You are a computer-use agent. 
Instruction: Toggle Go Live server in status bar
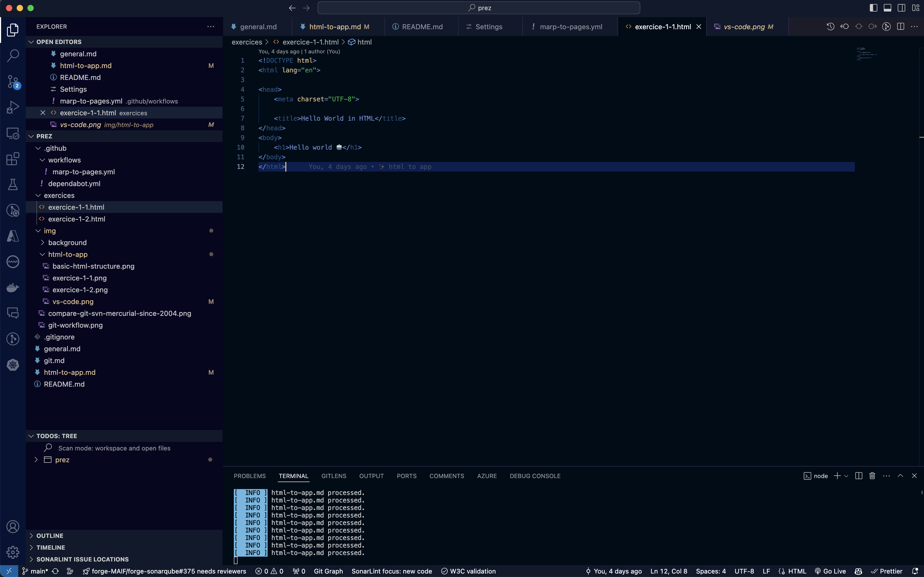[830, 571]
